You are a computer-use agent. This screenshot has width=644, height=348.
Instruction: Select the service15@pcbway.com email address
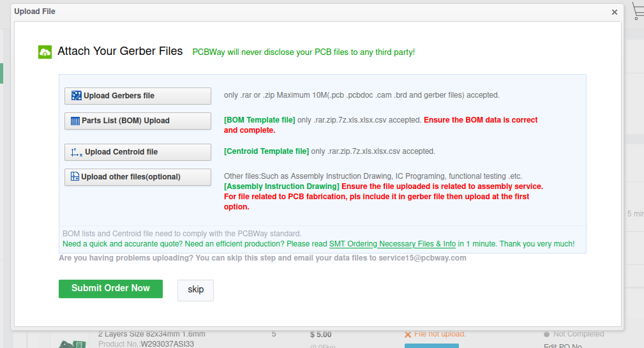pos(422,258)
